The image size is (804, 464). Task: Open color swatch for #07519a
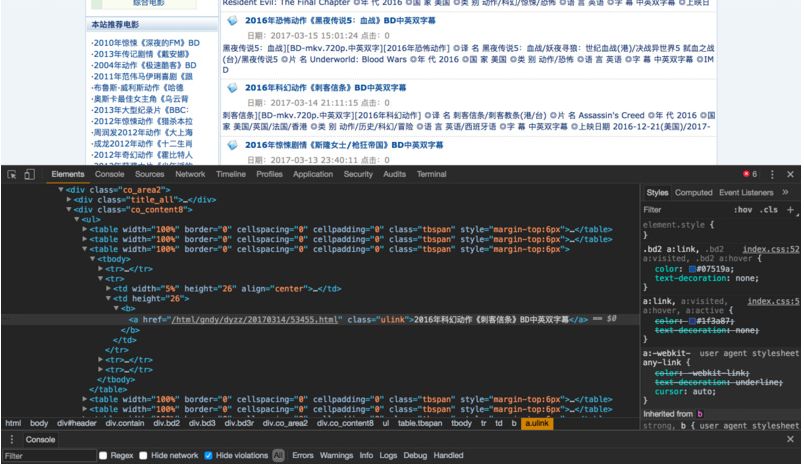(692, 269)
